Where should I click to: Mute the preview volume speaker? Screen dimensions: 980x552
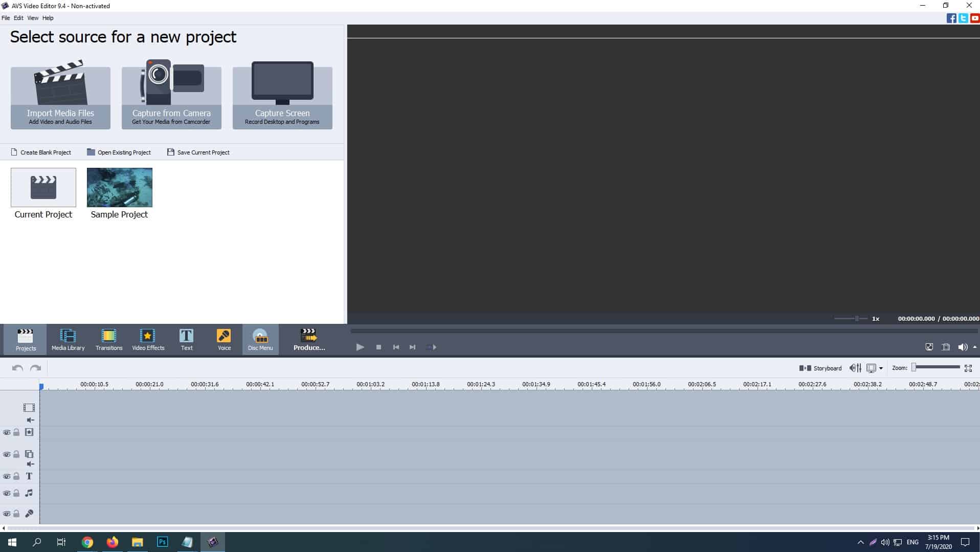(x=962, y=347)
